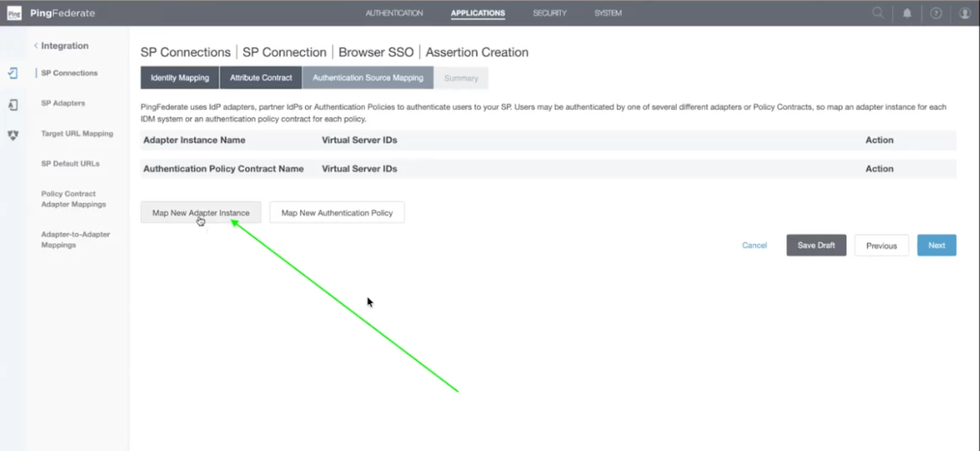This screenshot has width=980, height=451.
Task: Select the Target URL Mapping sidebar icon
Action: point(14,135)
